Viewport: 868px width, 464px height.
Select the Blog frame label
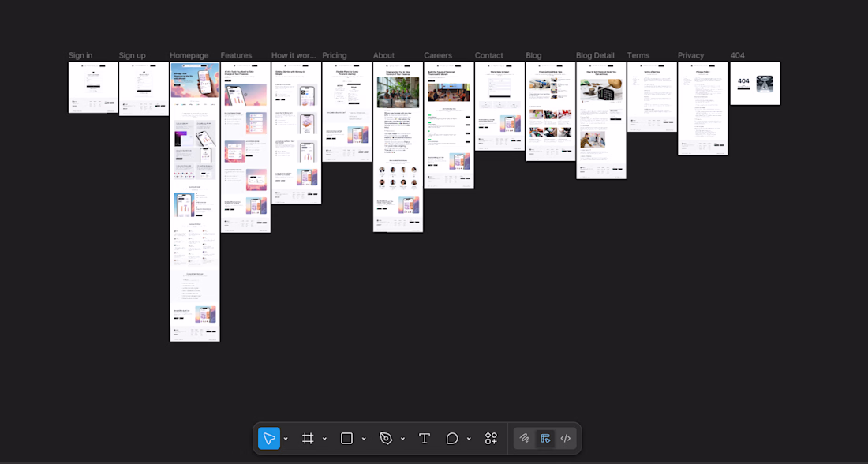(x=533, y=55)
